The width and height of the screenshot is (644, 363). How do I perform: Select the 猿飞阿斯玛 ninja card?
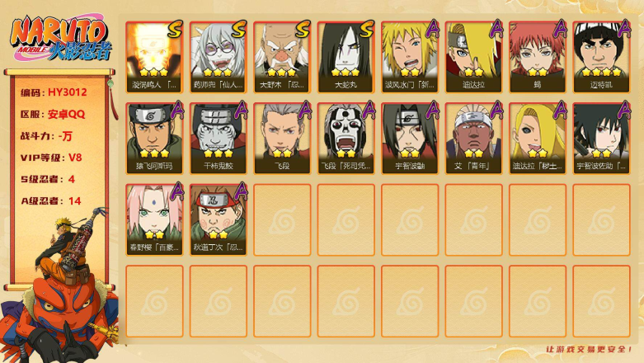(154, 138)
